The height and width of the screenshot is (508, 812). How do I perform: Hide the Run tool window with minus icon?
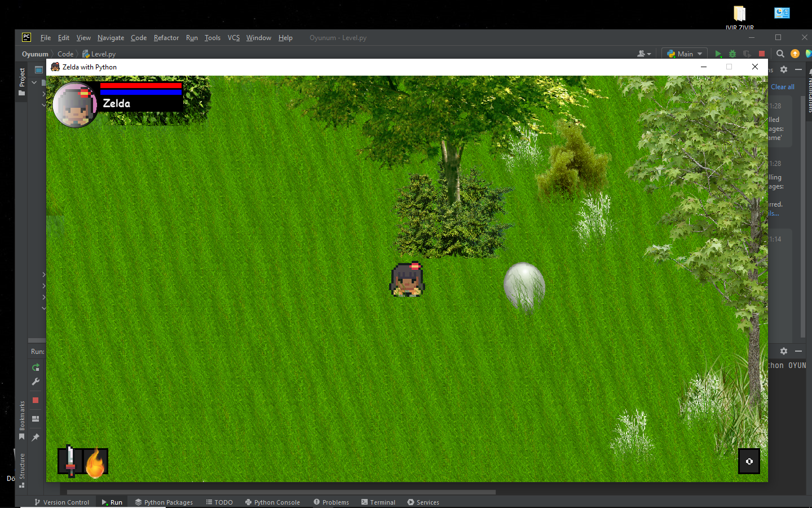pos(798,351)
